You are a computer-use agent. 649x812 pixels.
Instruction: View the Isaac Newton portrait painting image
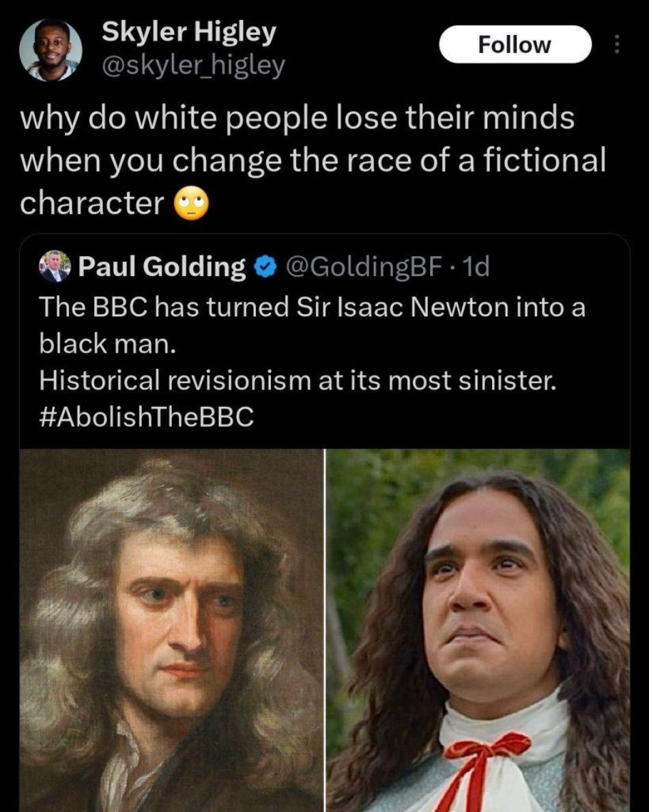click(171, 630)
